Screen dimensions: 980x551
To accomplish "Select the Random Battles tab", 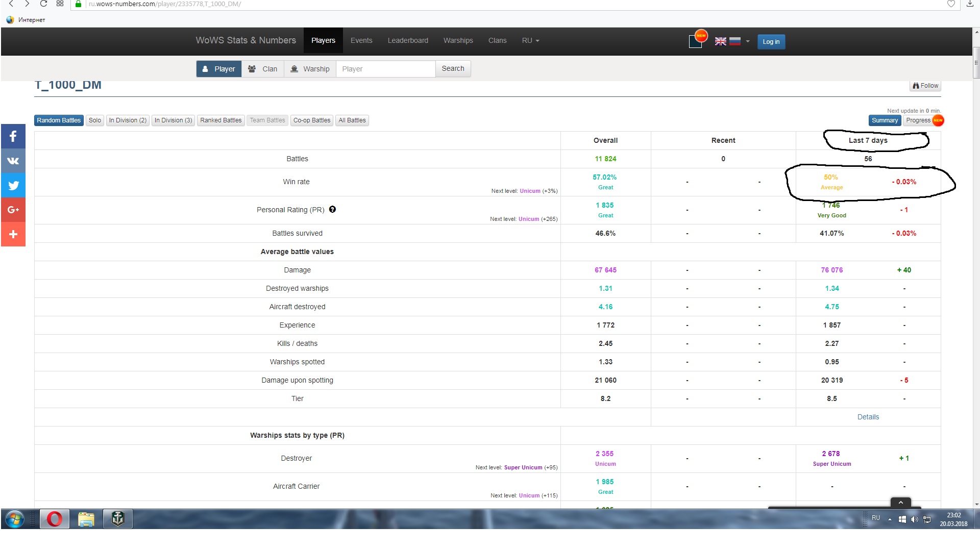I will point(59,120).
